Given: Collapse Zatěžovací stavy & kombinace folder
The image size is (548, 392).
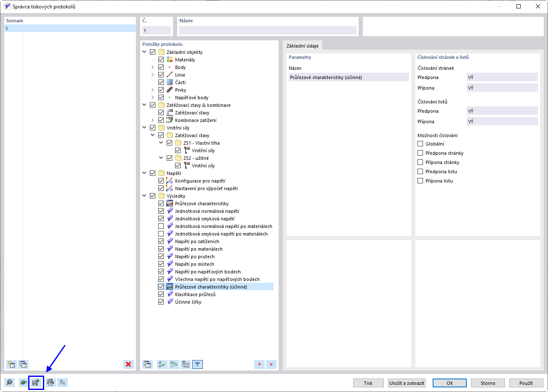Looking at the screenshot, I should tap(144, 105).
